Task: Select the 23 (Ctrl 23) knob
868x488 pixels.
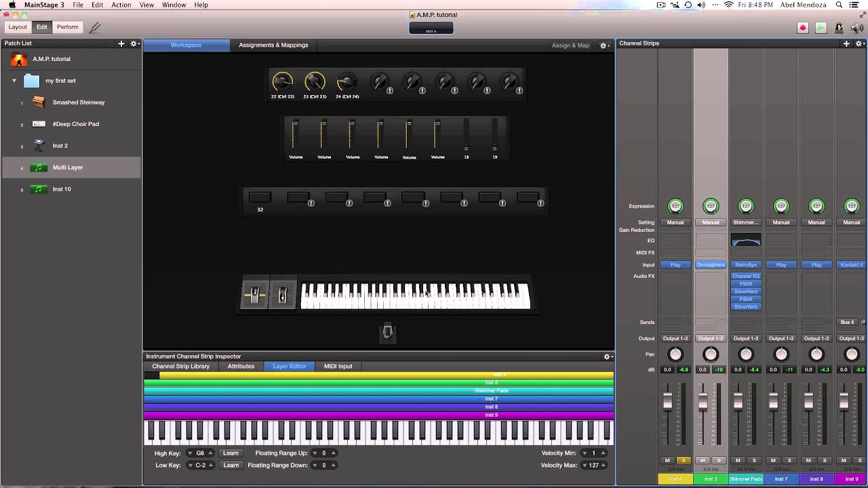Action: (x=315, y=82)
